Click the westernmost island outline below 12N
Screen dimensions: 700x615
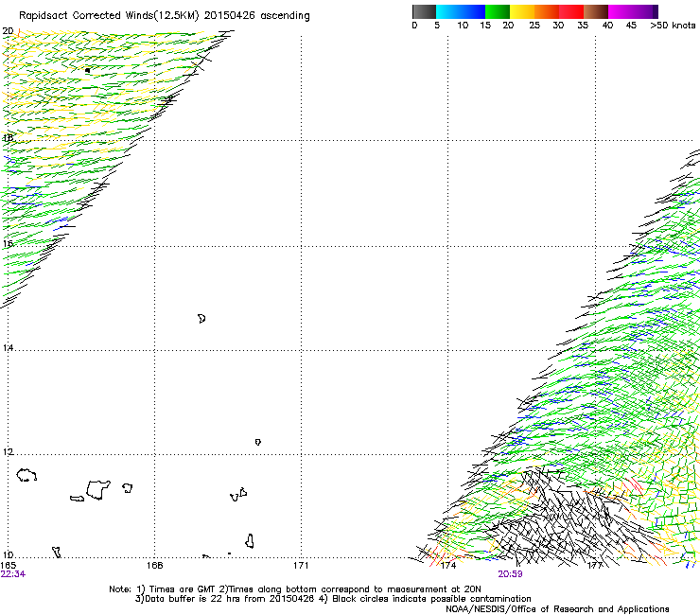[26, 475]
